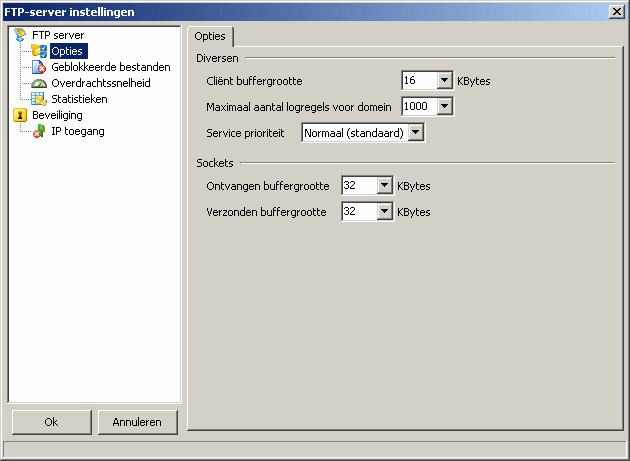The image size is (630, 461).
Task: Click the Opties folder icon in tree
Action: (x=39, y=51)
